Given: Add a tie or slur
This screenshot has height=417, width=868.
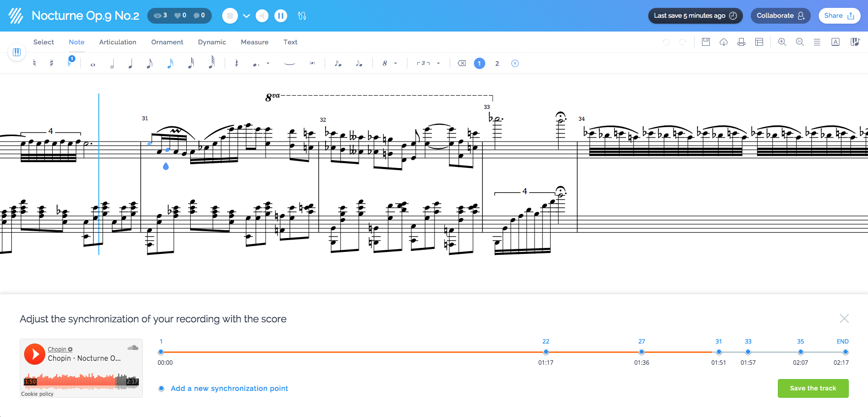Looking at the screenshot, I should tap(290, 63).
